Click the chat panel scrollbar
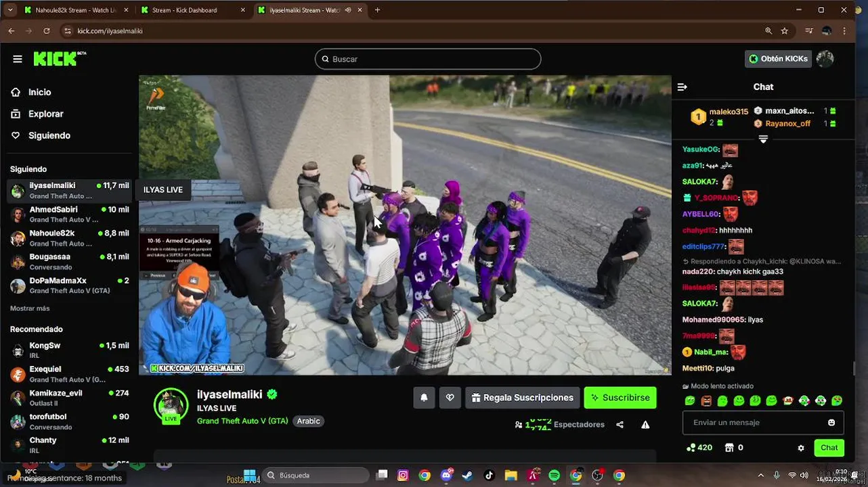 (854, 369)
